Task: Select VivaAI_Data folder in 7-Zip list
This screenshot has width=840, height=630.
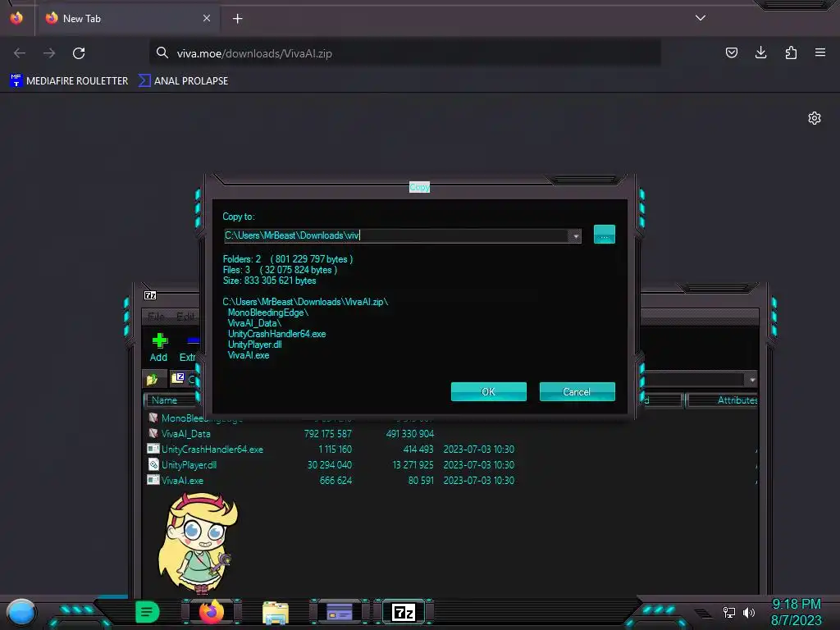Action: [x=185, y=433]
